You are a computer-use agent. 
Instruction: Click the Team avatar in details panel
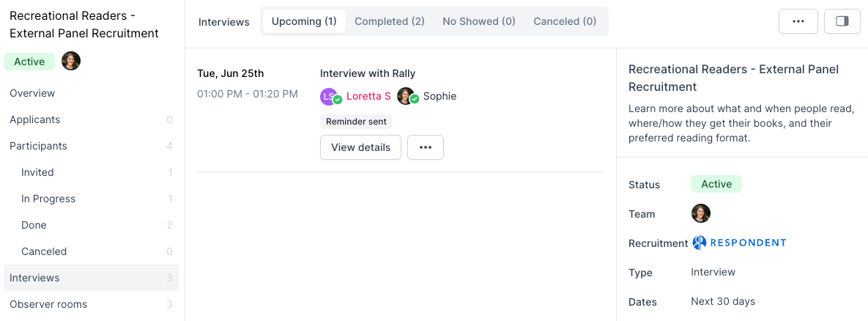point(701,213)
